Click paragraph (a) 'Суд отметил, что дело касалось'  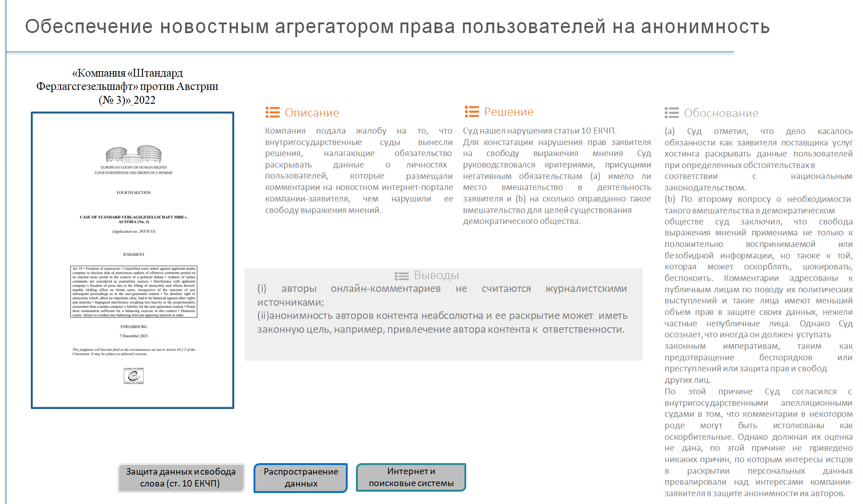pyautogui.click(x=758, y=159)
